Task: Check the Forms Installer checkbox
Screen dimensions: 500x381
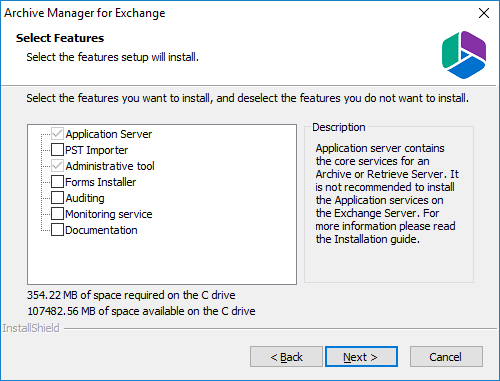Action: tap(57, 182)
